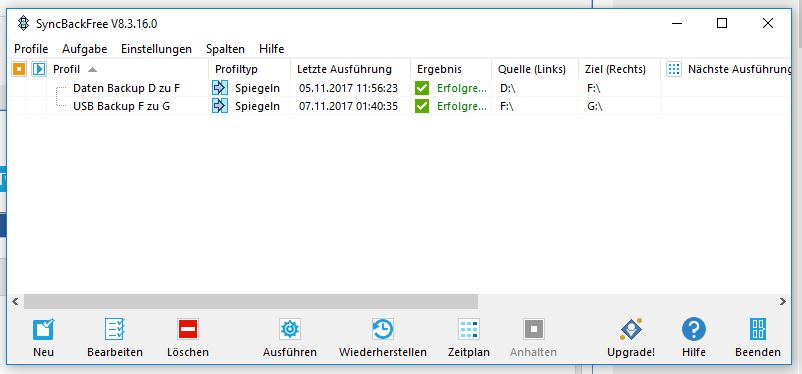This screenshot has width=802, height=374.
Task: Click date 07.11.2017 01:40:35
Action: click(348, 106)
